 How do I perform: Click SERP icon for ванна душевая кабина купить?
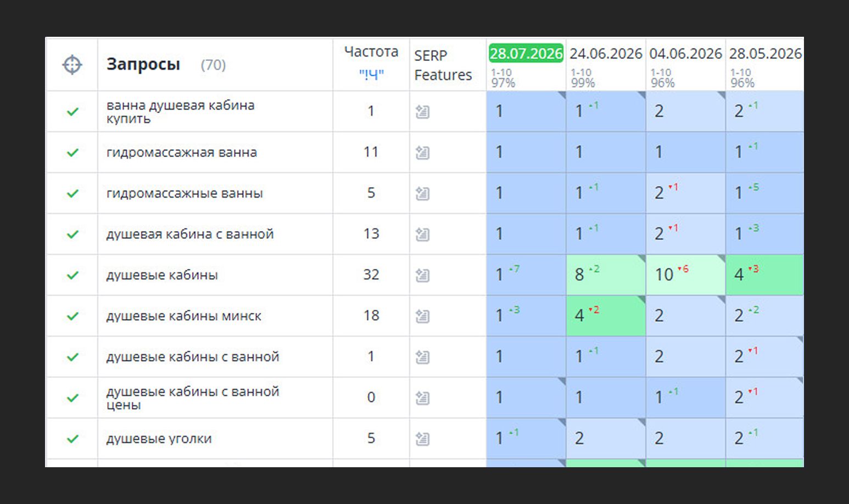point(422,112)
